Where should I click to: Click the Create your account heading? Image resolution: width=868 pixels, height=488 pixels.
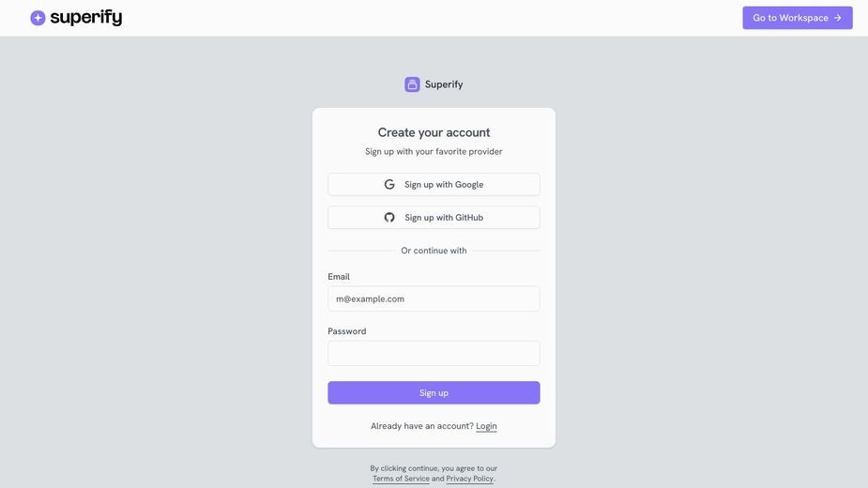[x=434, y=132]
